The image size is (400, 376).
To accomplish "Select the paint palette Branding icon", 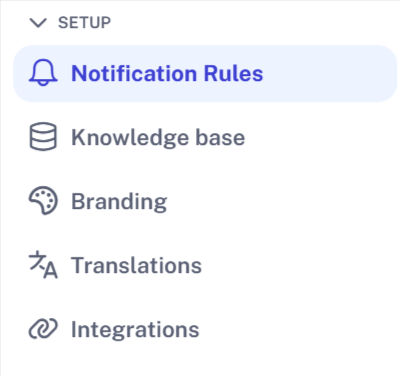I will (43, 200).
